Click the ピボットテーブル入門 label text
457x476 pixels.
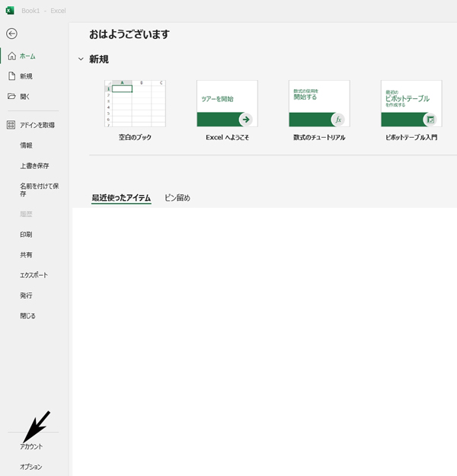[x=411, y=137]
